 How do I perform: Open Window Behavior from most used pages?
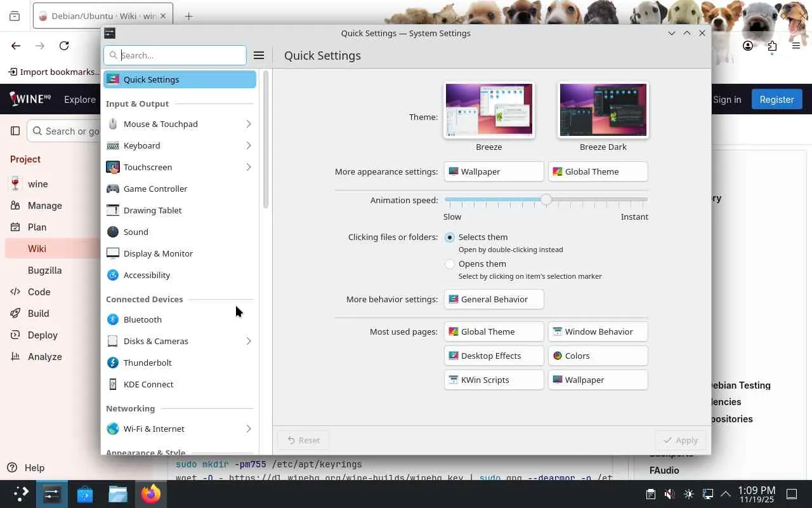pyautogui.click(x=598, y=331)
